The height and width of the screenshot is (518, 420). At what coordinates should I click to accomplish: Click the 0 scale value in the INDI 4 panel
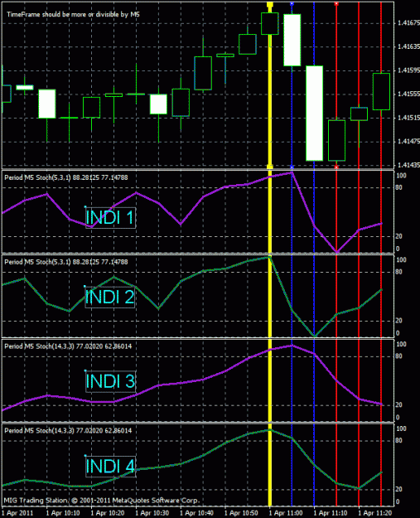398,501
